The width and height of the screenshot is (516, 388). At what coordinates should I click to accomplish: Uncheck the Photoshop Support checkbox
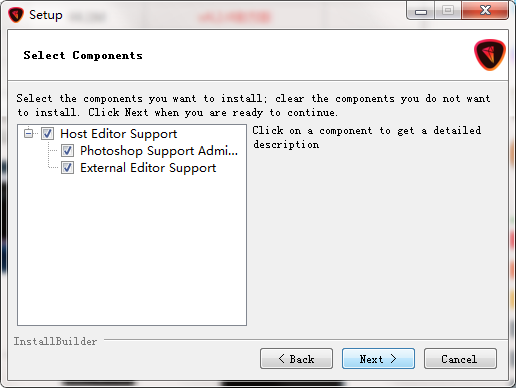pos(67,151)
